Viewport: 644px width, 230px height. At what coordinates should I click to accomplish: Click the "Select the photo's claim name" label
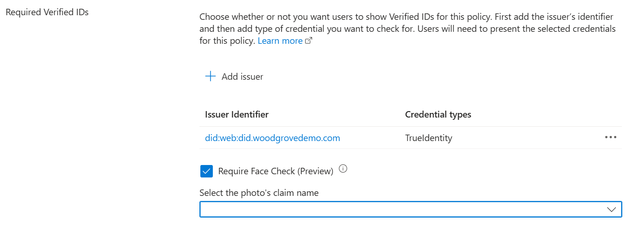point(259,193)
